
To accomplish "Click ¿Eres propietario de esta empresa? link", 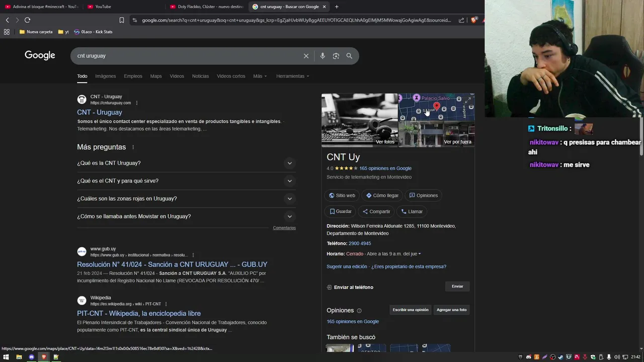I will click(x=409, y=266).
